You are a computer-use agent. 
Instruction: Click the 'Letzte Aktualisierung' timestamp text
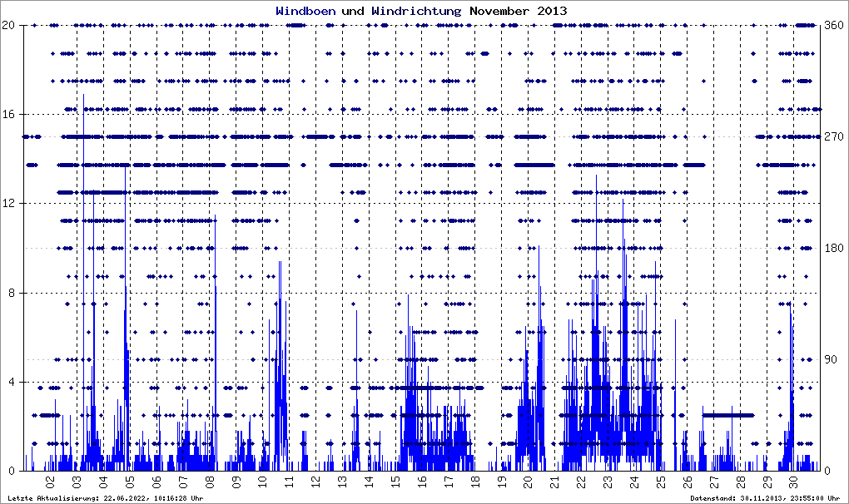[x=107, y=498]
